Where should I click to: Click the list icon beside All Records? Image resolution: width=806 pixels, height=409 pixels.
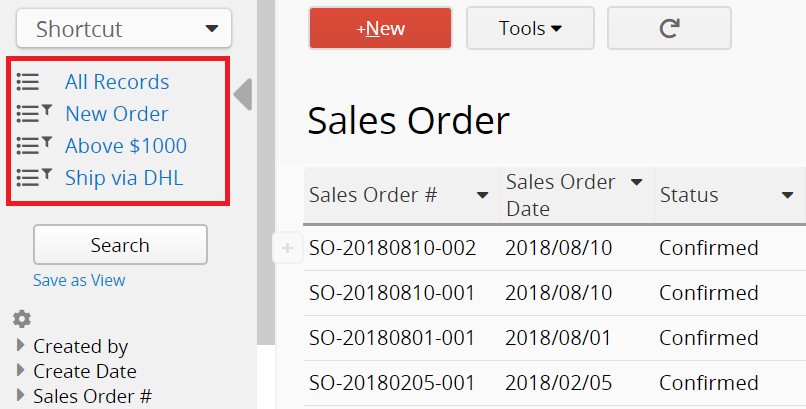tap(28, 82)
